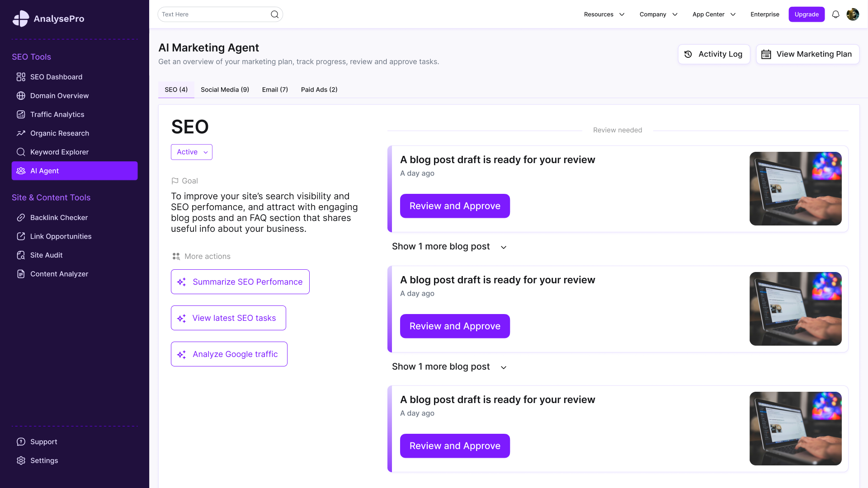
Task: Open the Activity Log
Action: pyautogui.click(x=714, y=54)
